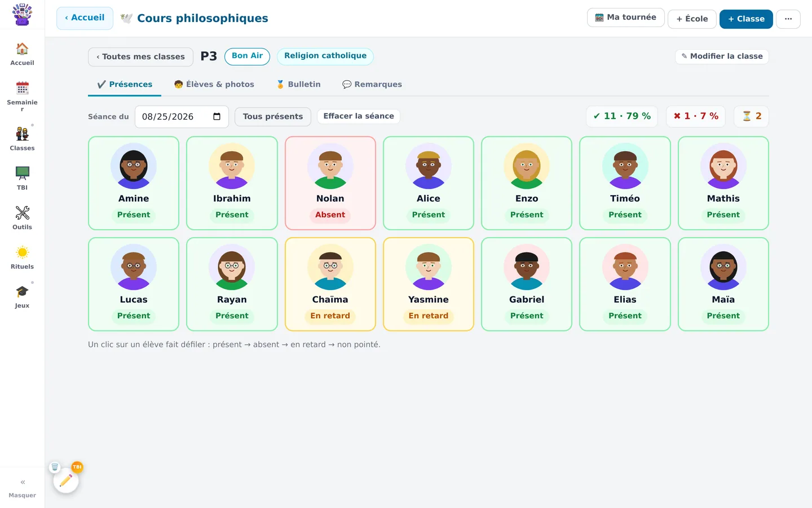Open the Outils tools icon
Viewport: 812px width, 508px height.
click(22, 213)
